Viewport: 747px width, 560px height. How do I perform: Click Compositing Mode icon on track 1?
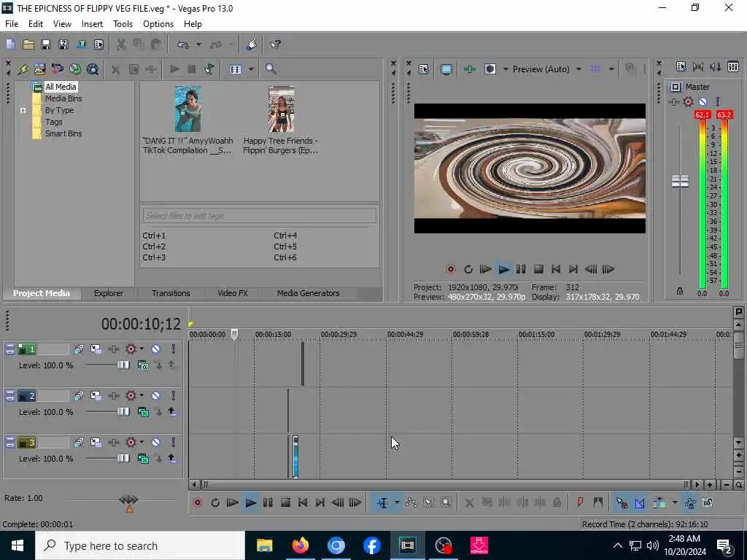tap(143, 365)
